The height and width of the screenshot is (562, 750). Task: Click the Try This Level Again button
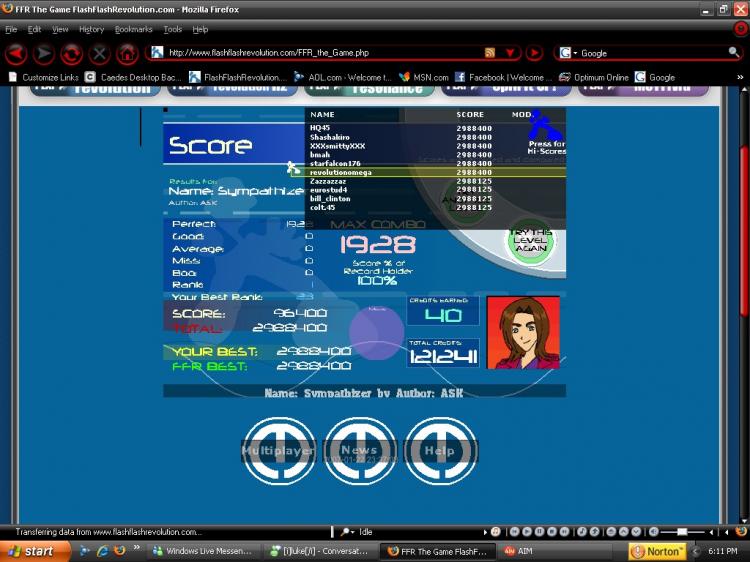[531, 241]
